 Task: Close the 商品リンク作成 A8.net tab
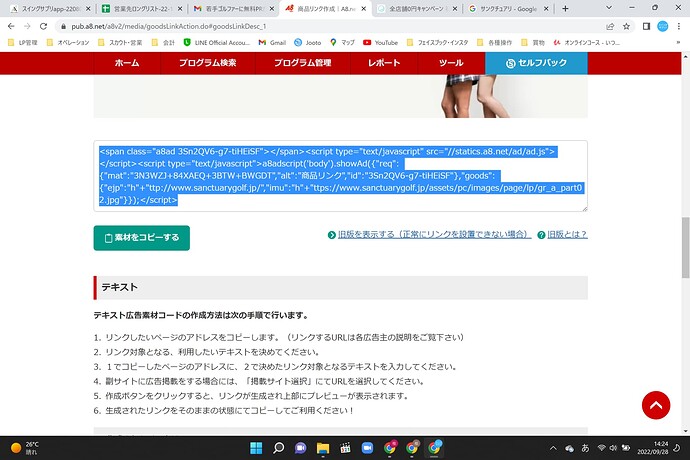[363, 9]
